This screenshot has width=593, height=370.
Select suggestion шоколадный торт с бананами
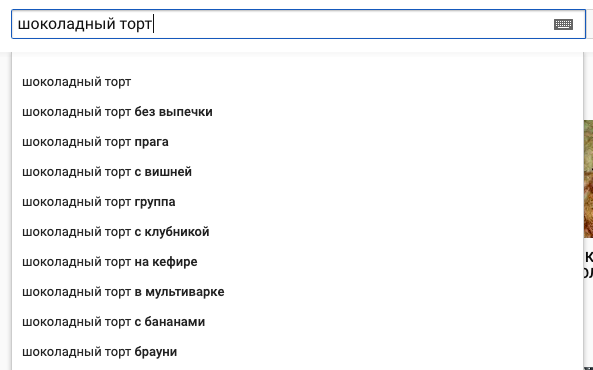297,322
